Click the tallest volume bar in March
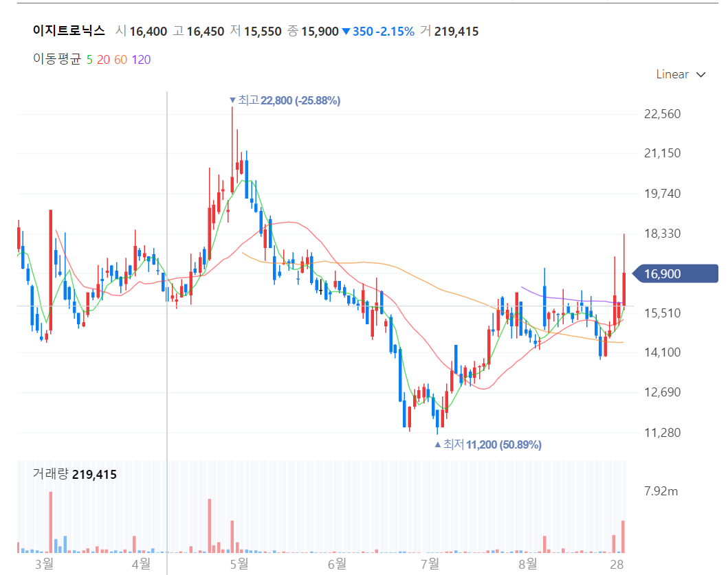This screenshot has height=575, width=728. 51,522
